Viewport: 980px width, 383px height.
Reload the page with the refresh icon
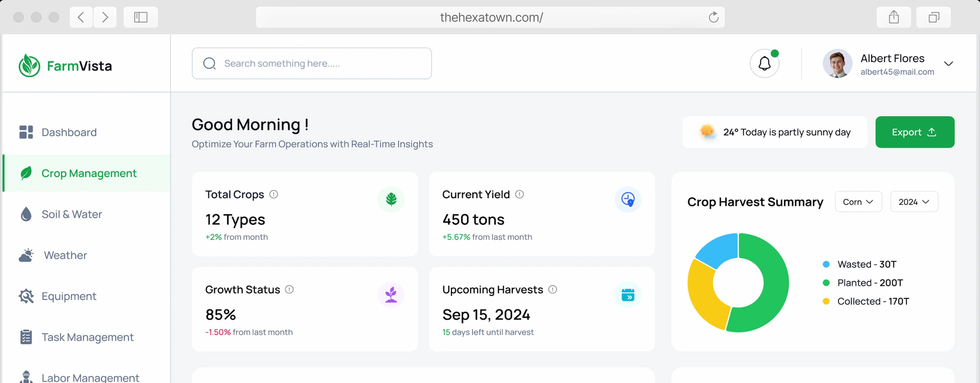click(x=713, y=17)
